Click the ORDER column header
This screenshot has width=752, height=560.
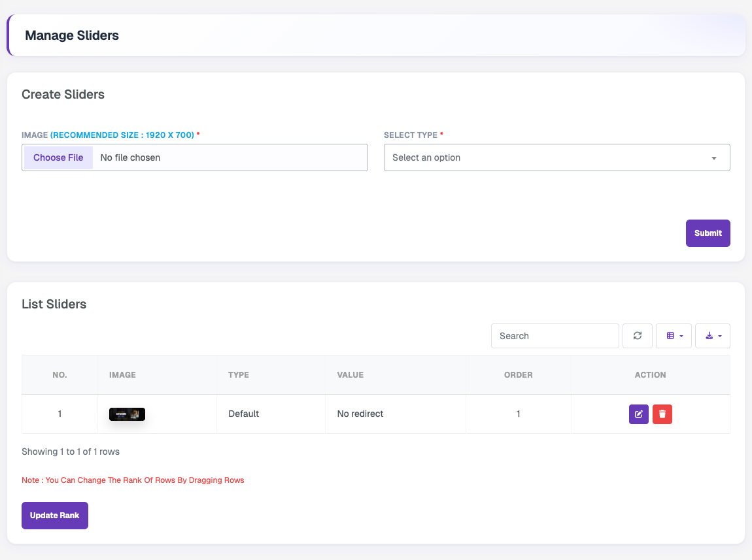click(518, 375)
